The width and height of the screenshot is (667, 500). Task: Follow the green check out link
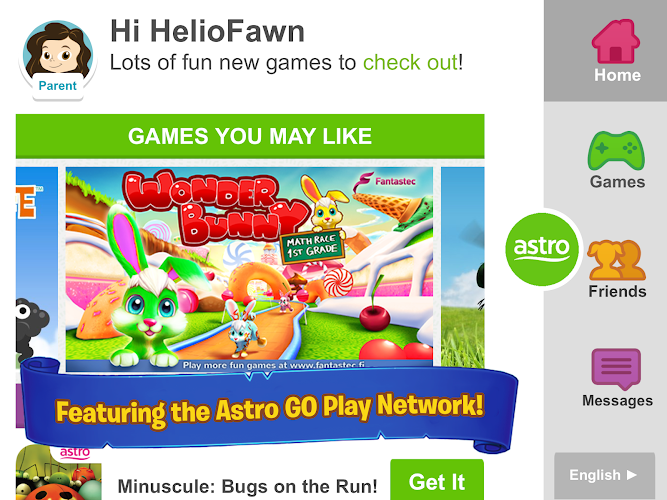410,63
